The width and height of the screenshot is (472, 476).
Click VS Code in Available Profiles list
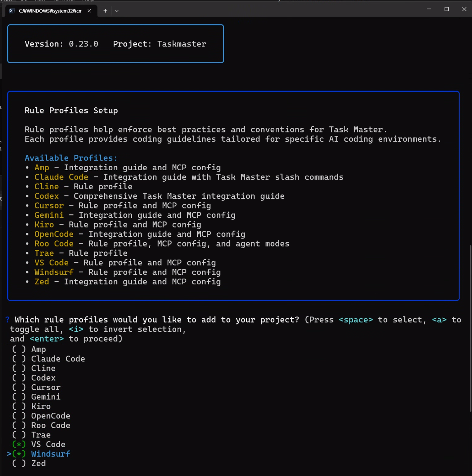point(52,263)
